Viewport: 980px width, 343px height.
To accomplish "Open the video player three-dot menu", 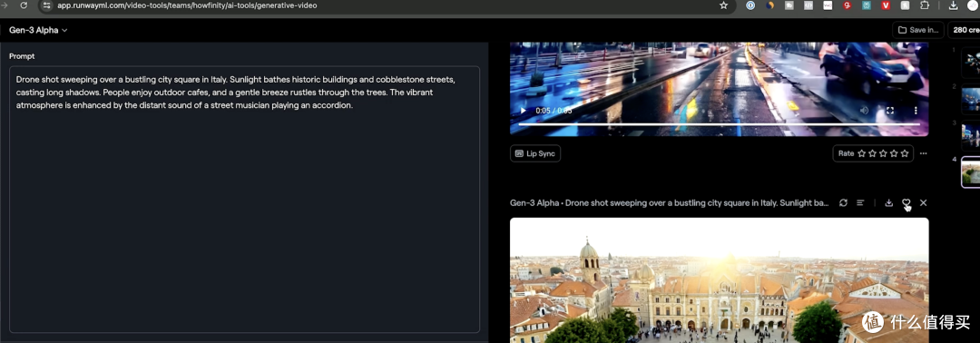I will (916, 111).
